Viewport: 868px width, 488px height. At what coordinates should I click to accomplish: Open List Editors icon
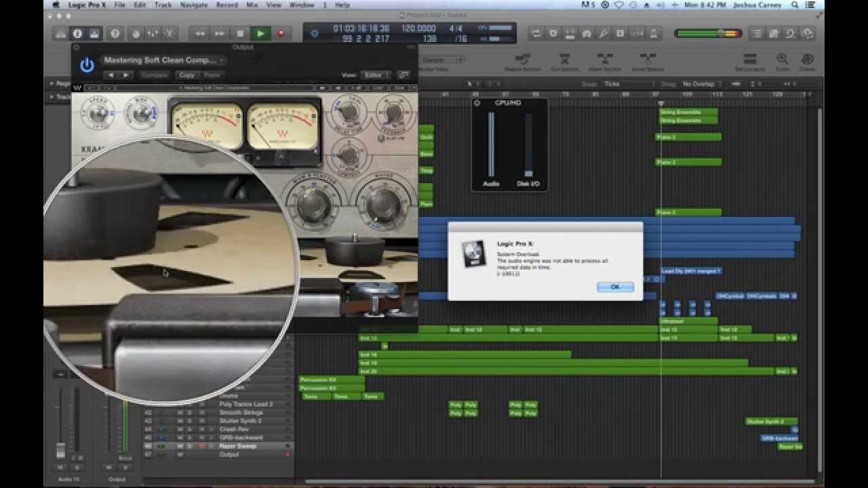click(757, 33)
